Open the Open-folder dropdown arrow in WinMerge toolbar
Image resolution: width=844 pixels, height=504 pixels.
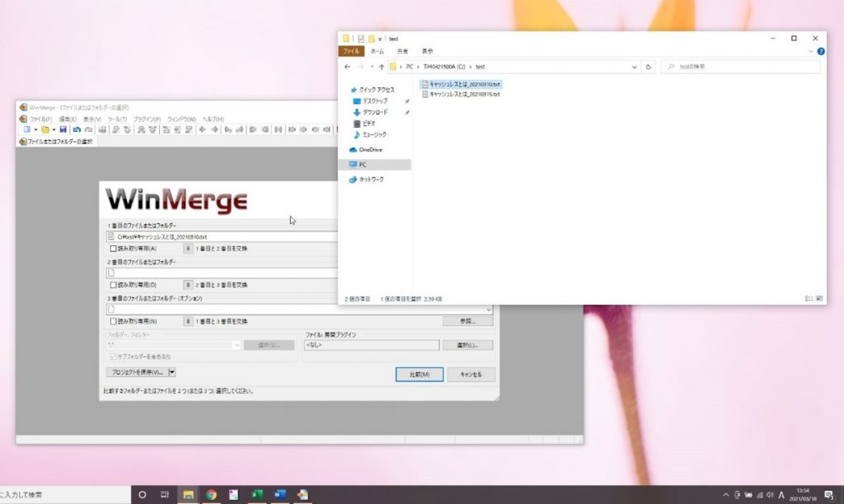coord(54,129)
